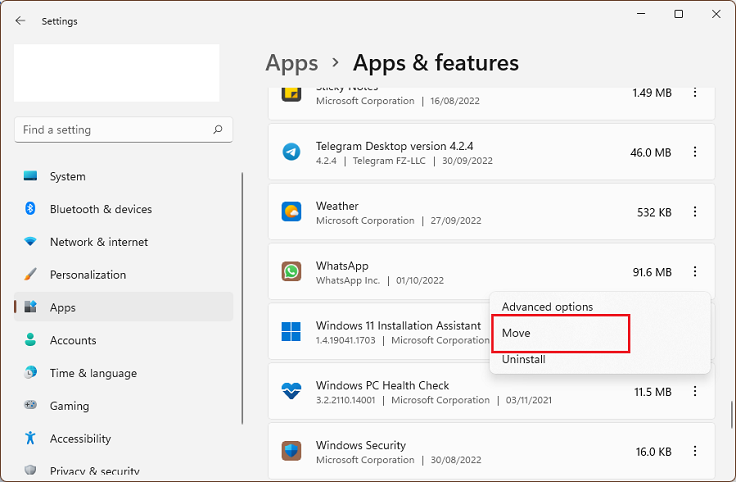736x482 pixels.
Task: Click the Accounts person icon
Action: click(31, 340)
